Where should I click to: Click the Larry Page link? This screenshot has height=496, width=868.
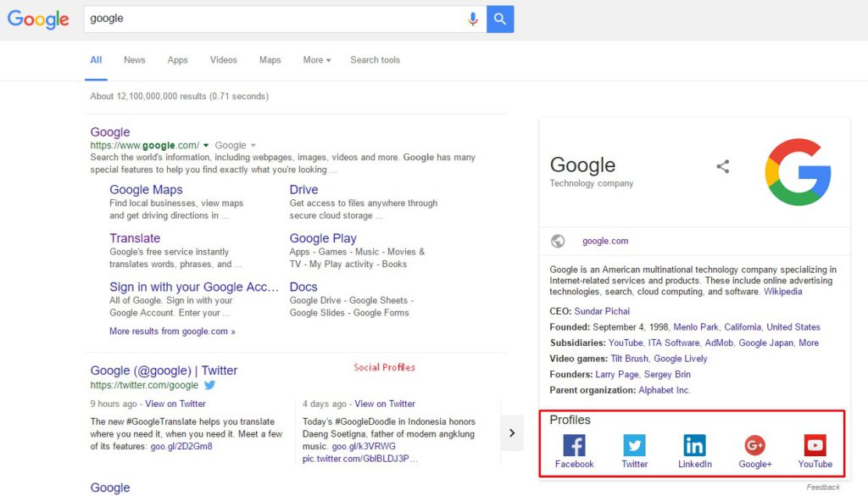point(617,374)
